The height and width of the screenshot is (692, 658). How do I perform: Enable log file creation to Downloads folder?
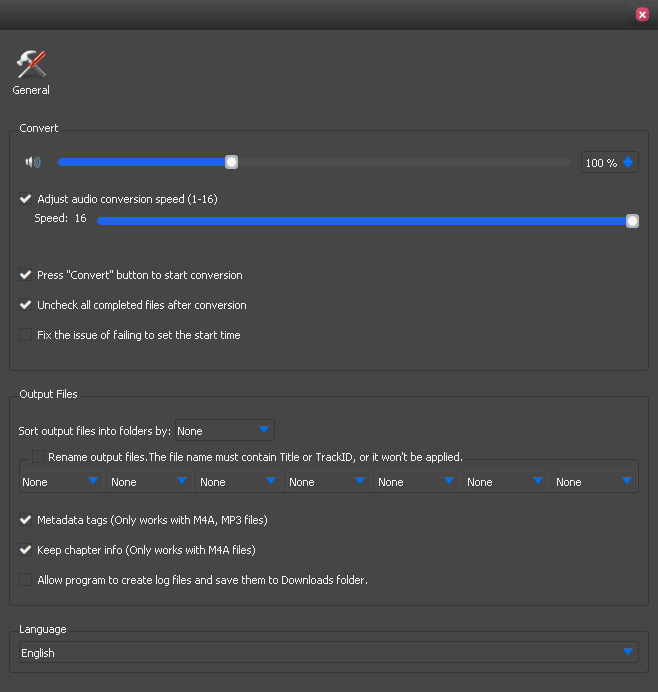26,580
